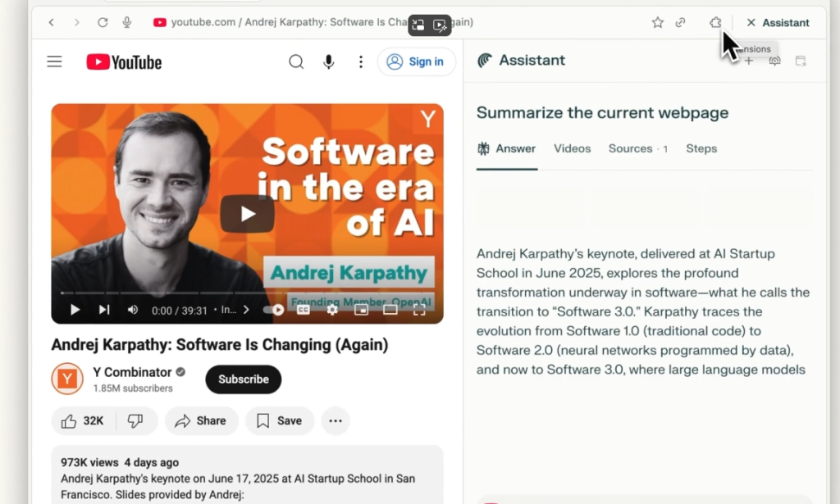Open the Assistant in a new window
This screenshot has height=504, width=840.
point(801,61)
